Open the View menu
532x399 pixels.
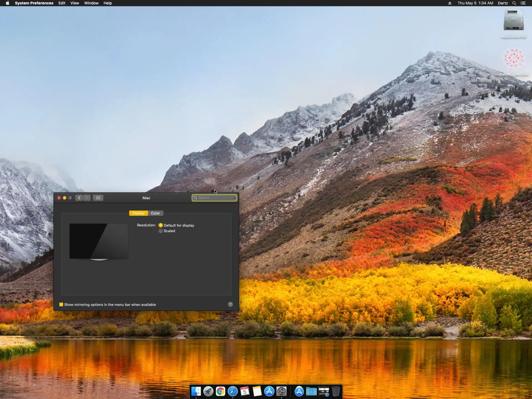click(x=75, y=3)
